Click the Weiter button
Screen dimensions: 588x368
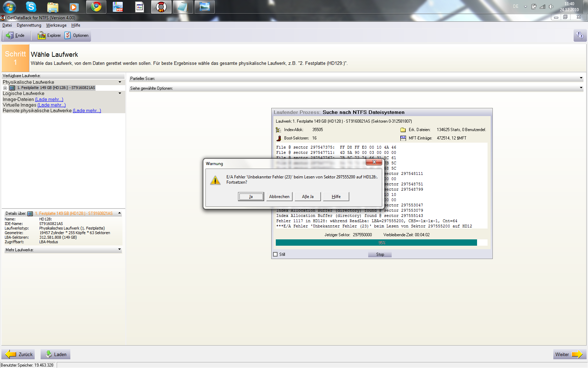click(x=569, y=354)
